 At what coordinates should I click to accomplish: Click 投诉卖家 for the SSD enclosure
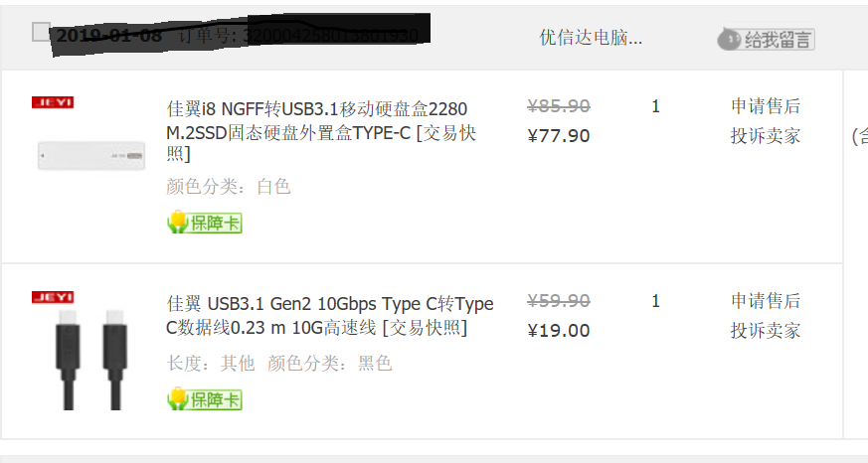coord(766,135)
